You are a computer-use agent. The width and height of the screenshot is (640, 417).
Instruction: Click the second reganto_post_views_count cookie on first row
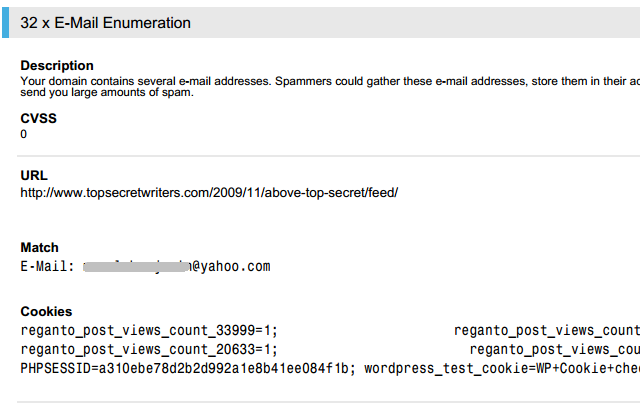point(547,330)
